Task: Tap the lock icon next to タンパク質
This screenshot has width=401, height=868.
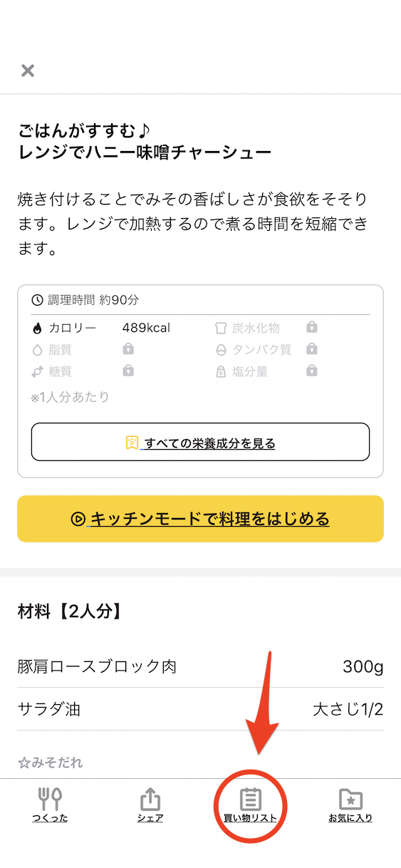Action: pos(311,349)
